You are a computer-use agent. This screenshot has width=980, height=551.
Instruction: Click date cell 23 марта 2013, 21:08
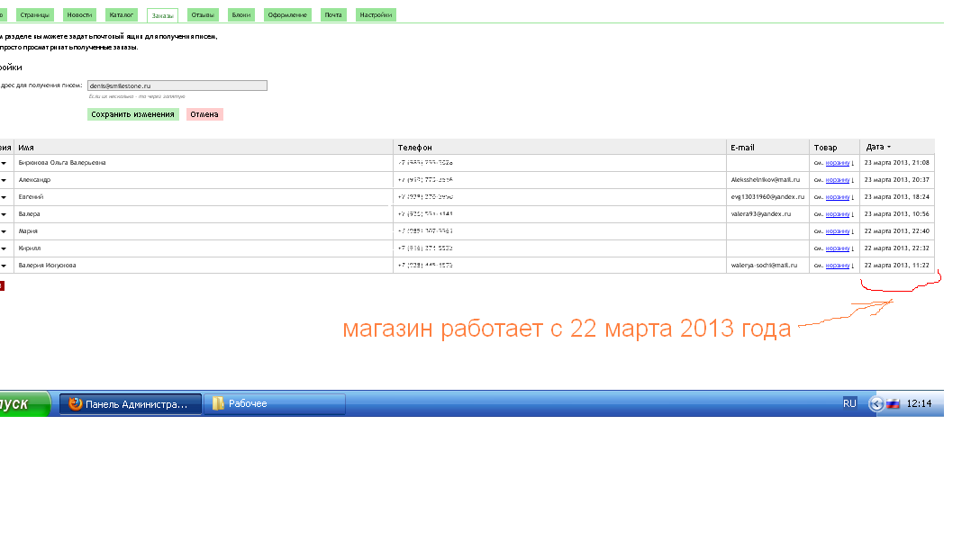click(x=896, y=162)
